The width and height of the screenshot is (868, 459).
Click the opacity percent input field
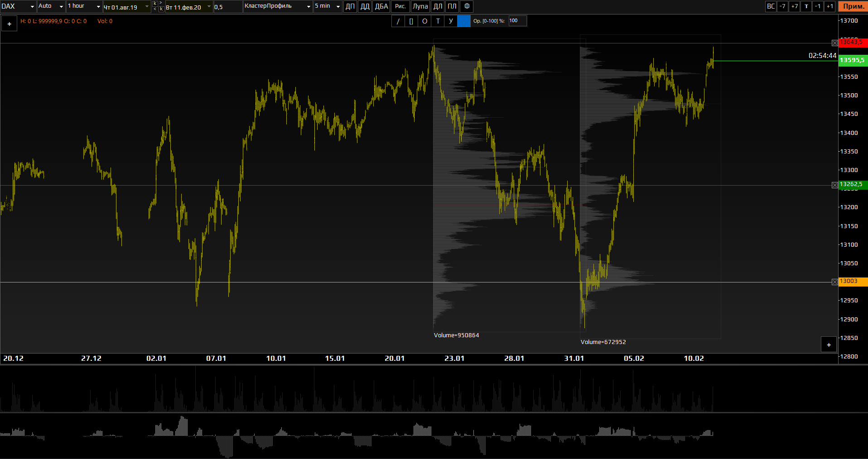(517, 21)
